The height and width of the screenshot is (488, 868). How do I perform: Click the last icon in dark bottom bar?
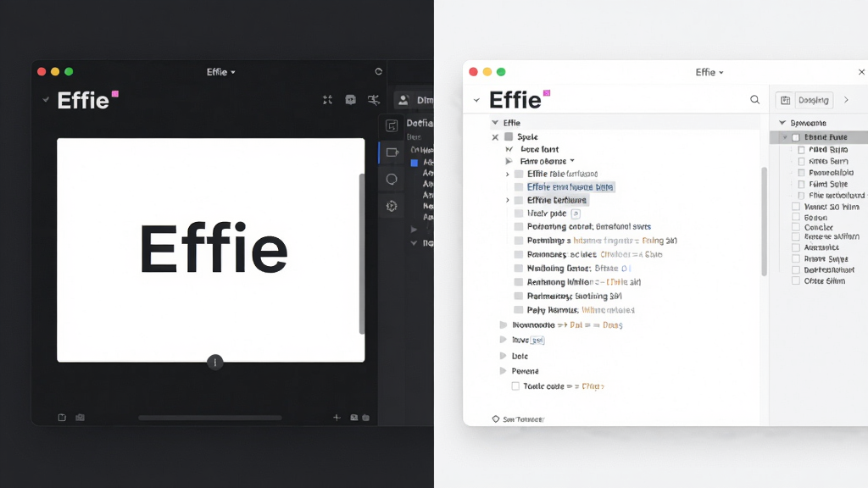coord(366,418)
